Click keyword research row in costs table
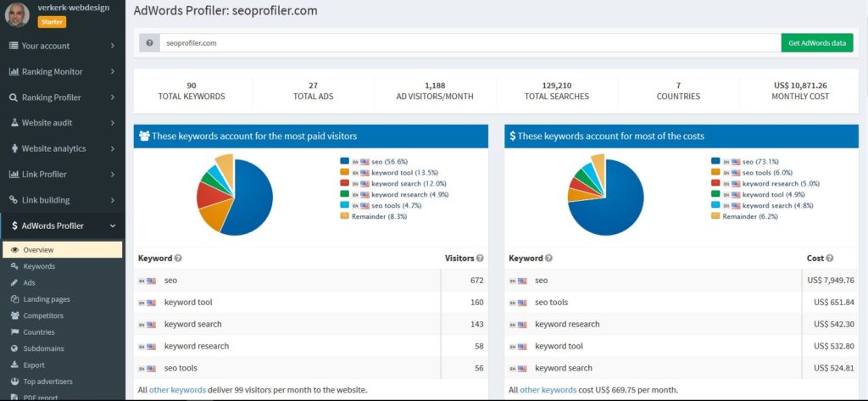Screen dimensions: 868x401 click(682, 324)
